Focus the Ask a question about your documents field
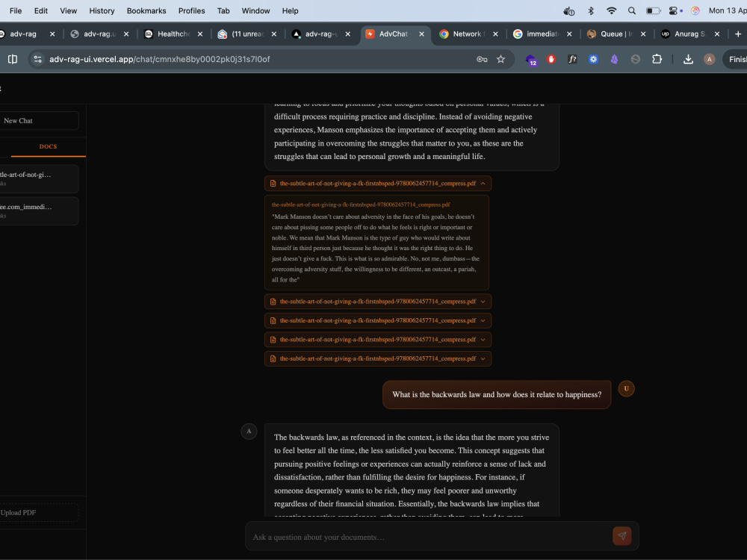The image size is (747, 560). tap(429, 537)
